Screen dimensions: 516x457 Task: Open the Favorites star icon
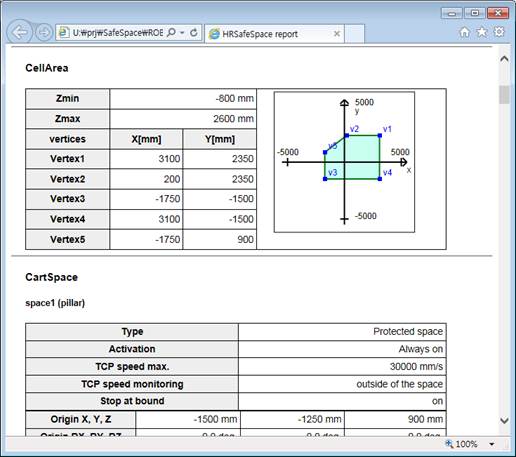tap(482, 32)
